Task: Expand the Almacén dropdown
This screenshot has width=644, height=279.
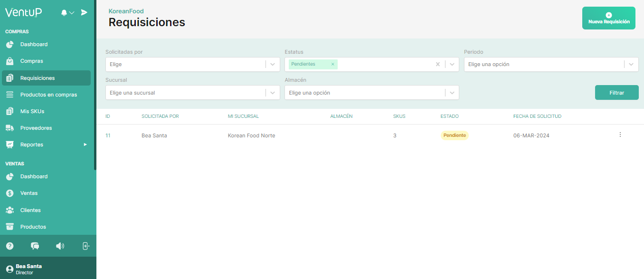Action: tap(452, 93)
